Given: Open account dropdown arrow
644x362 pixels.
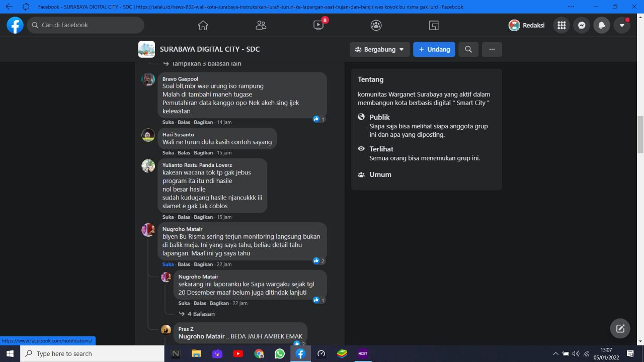Looking at the screenshot, I should click(x=622, y=25).
